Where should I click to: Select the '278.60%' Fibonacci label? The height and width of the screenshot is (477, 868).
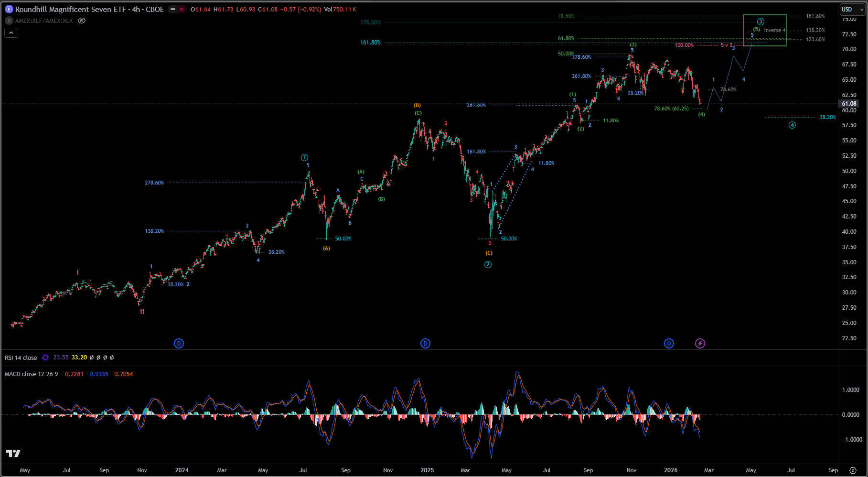click(154, 183)
